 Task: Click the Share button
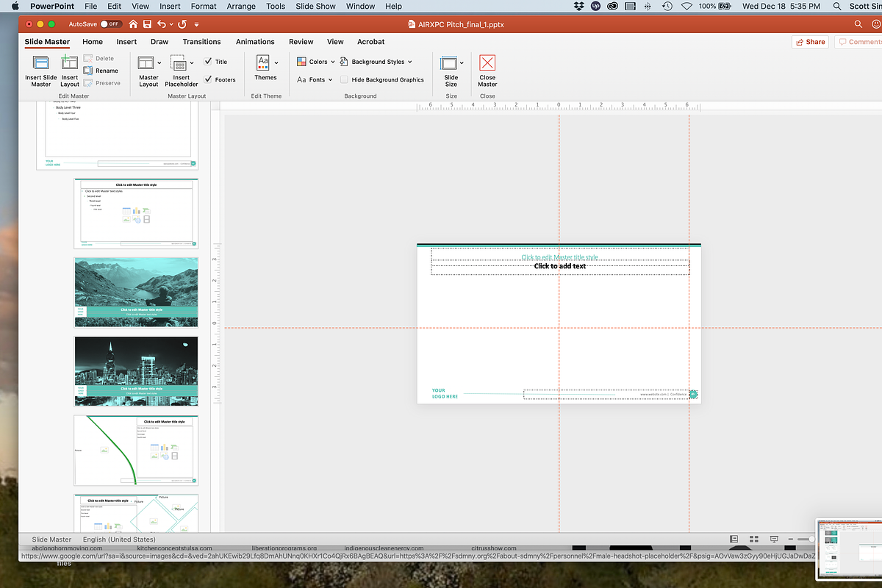pos(810,42)
